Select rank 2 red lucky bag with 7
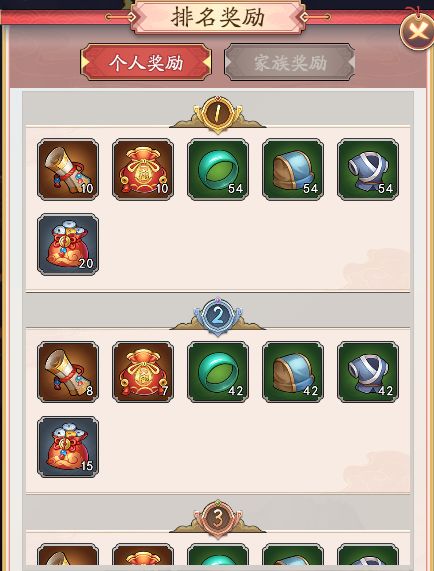The height and width of the screenshot is (571, 434). pyautogui.click(x=143, y=372)
